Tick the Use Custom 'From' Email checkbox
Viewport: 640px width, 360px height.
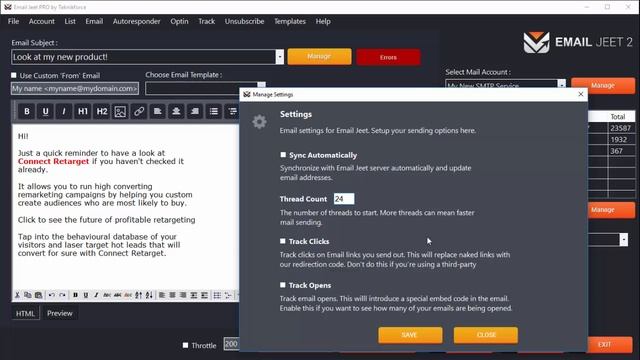14,75
